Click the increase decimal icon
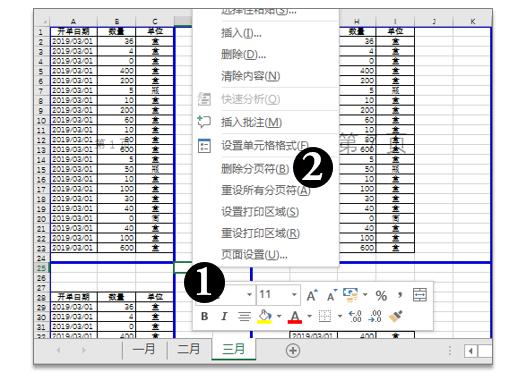The height and width of the screenshot is (378, 528). [x=355, y=316]
